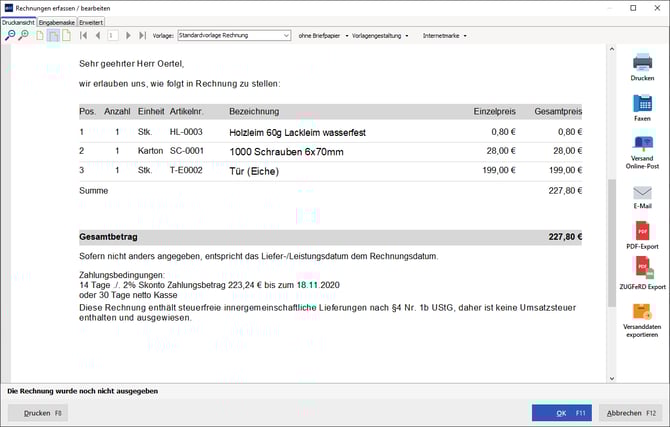Click article number 'T-E0002'

coord(186,170)
